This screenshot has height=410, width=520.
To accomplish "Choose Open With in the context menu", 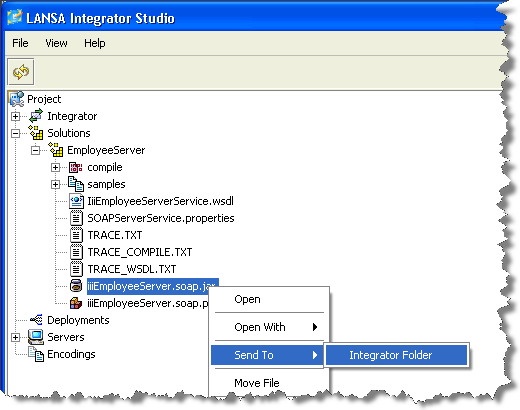I will (x=260, y=327).
